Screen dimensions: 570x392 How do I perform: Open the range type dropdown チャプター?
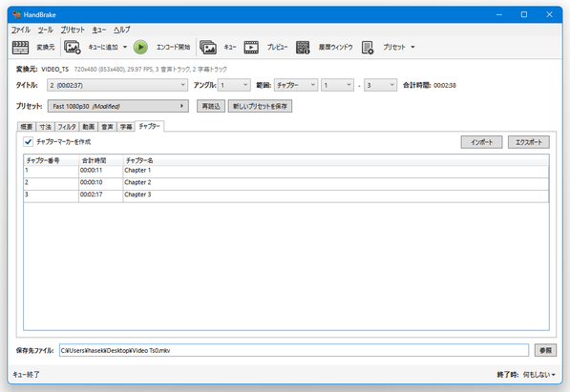(x=296, y=85)
